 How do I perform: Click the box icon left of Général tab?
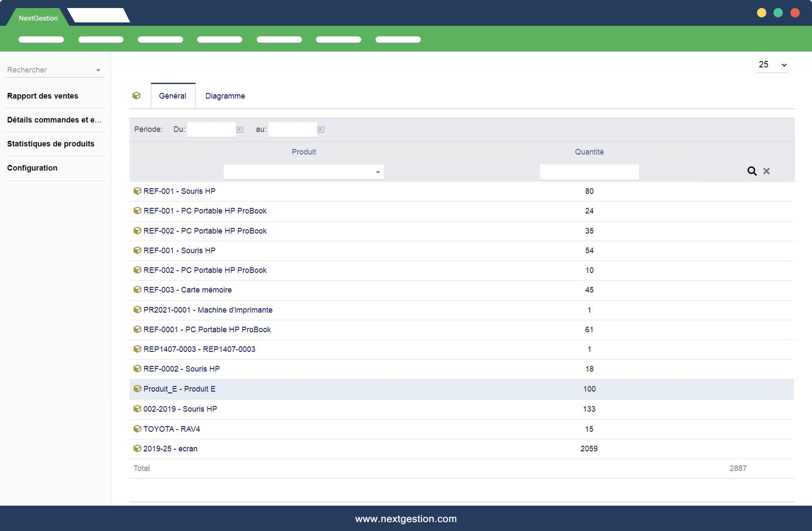click(136, 96)
